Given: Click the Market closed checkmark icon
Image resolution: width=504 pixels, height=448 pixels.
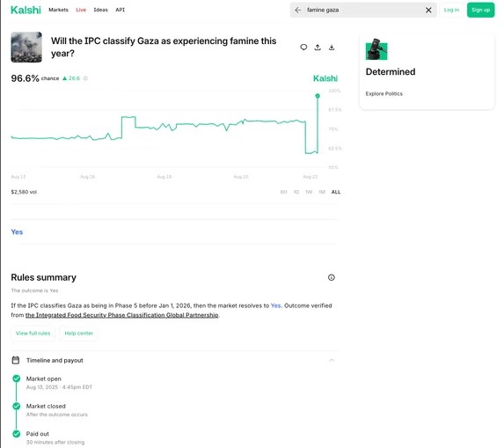Looking at the screenshot, I should coord(17,406).
